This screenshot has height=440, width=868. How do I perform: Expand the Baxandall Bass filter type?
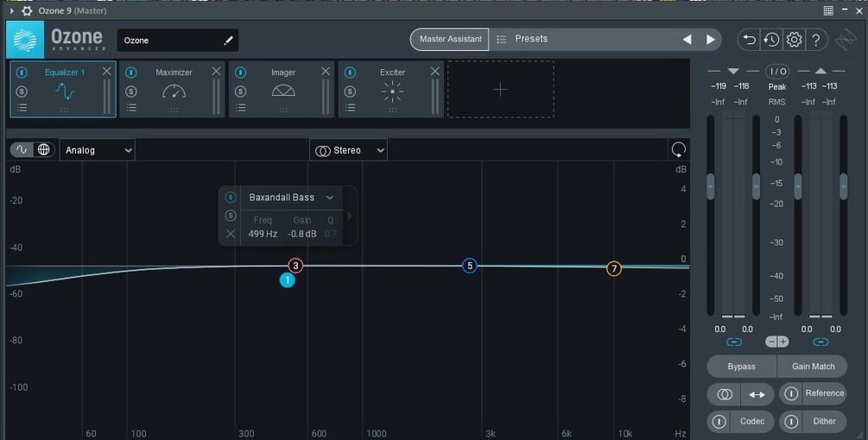(330, 198)
